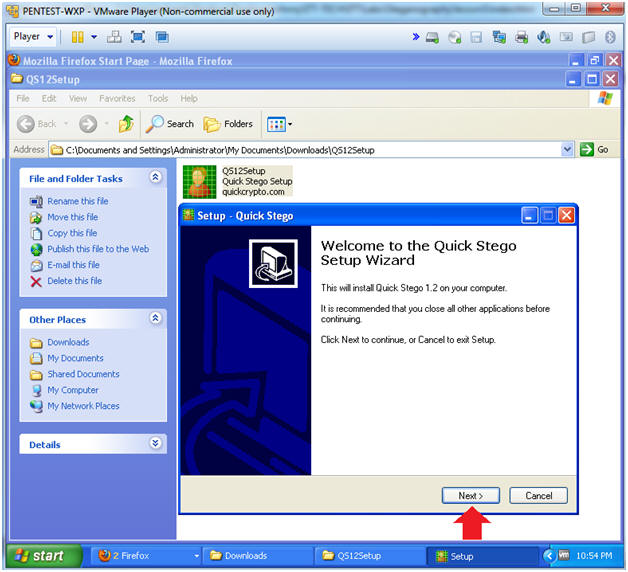Close the Quick Stego setup dialog
Viewport: 628px width, 572px height.
pyautogui.click(x=567, y=216)
